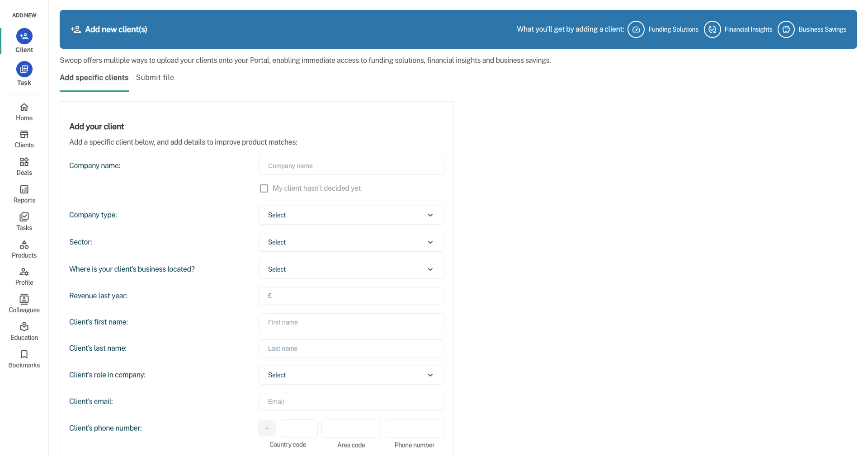Screen dimensions: 868x456
Task: Click into the Client's email field
Action: coord(351,402)
